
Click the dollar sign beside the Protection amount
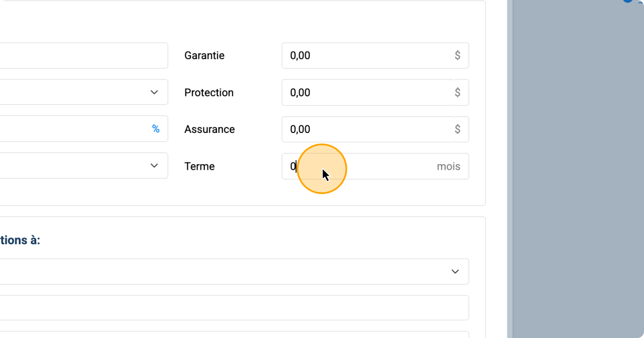(x=457, y=92)
